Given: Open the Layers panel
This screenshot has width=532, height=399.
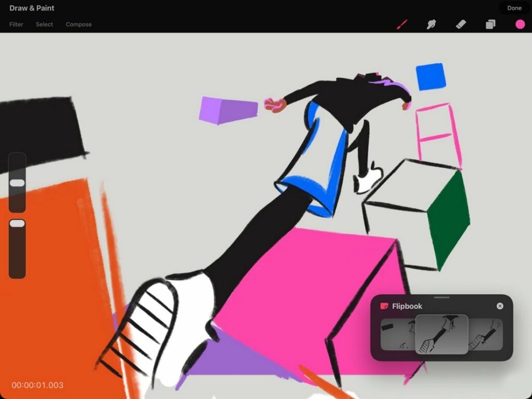Looking at the screenshot, I should (489, 24).
